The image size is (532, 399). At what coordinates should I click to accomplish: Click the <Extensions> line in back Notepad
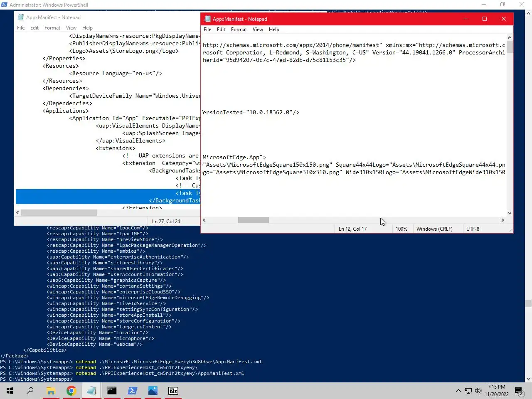pos(116,148)
